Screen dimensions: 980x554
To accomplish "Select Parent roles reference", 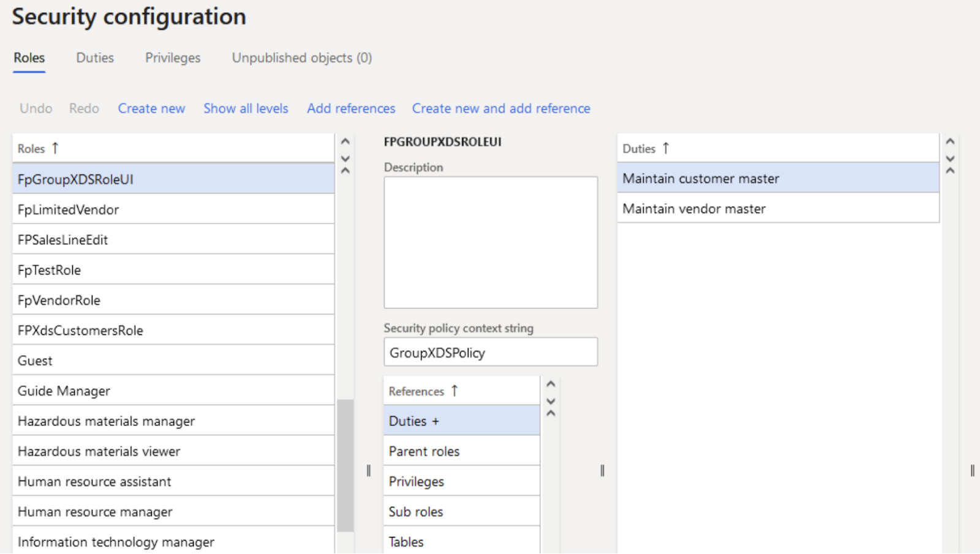I will pyautogui.click(x=424, y=451).
